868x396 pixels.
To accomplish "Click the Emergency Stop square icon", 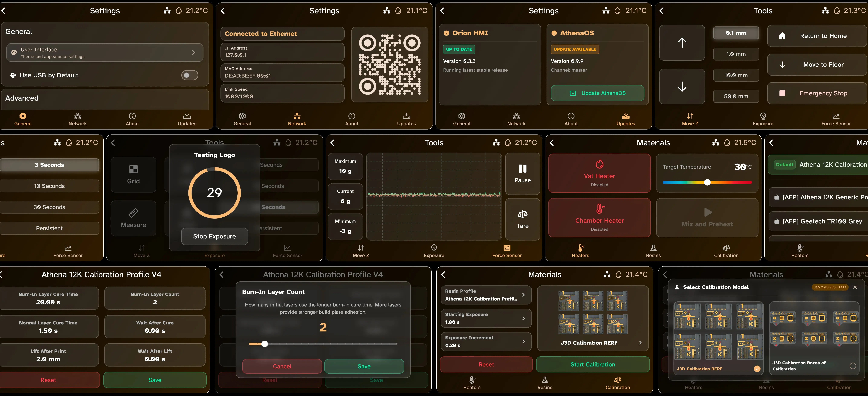I will pyautogui.click(x=782, y=93).
